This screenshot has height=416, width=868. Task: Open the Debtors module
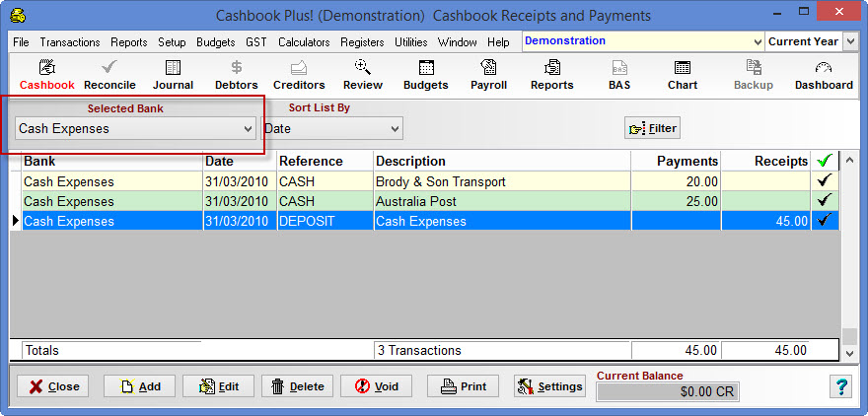237,76
